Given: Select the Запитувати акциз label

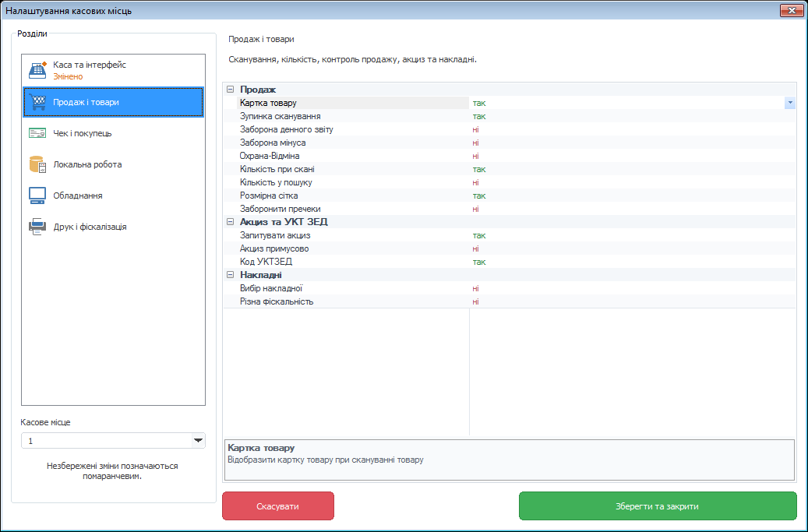Looking at the screenshot, I should pos(275,235).
